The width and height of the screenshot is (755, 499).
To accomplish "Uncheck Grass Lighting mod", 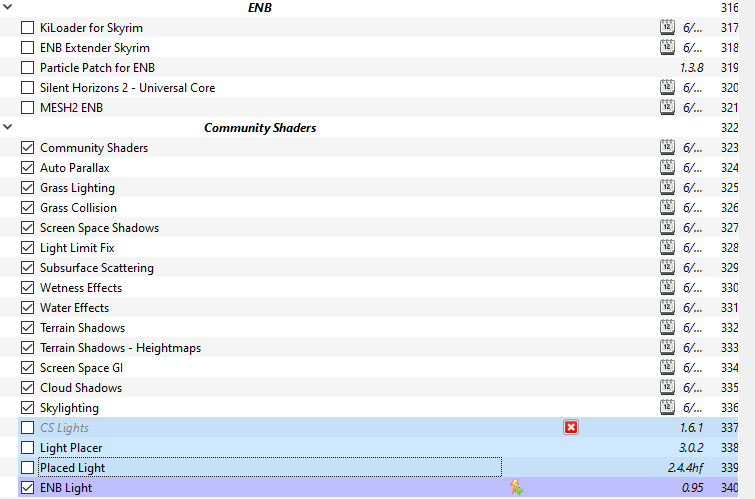I will [27, 187].
